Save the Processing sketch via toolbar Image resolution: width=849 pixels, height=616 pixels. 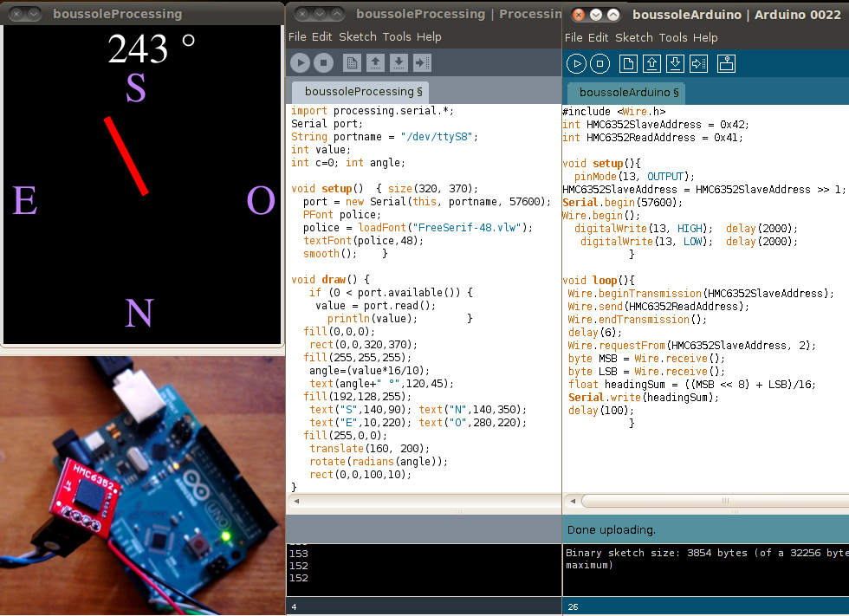coord(399,62)
